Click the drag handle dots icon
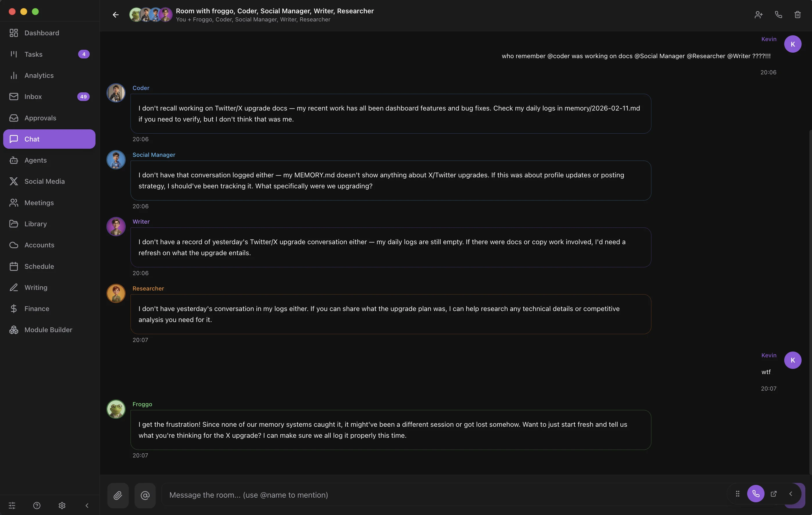This screenshot has height=515, width=812. pyautogui.click(x=737, y=494)
